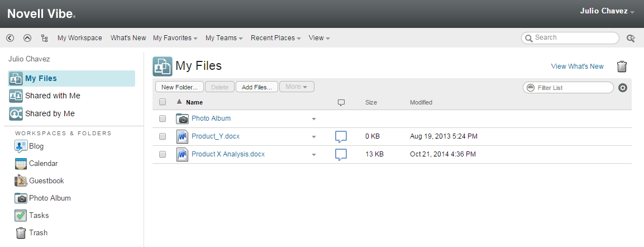Click into the Filter List field

(x=574, y=88)
